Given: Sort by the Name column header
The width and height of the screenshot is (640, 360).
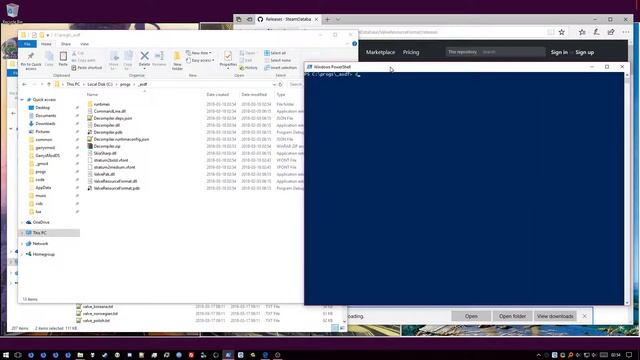Looking at the screenshot, I should click(x=92, y=95).
